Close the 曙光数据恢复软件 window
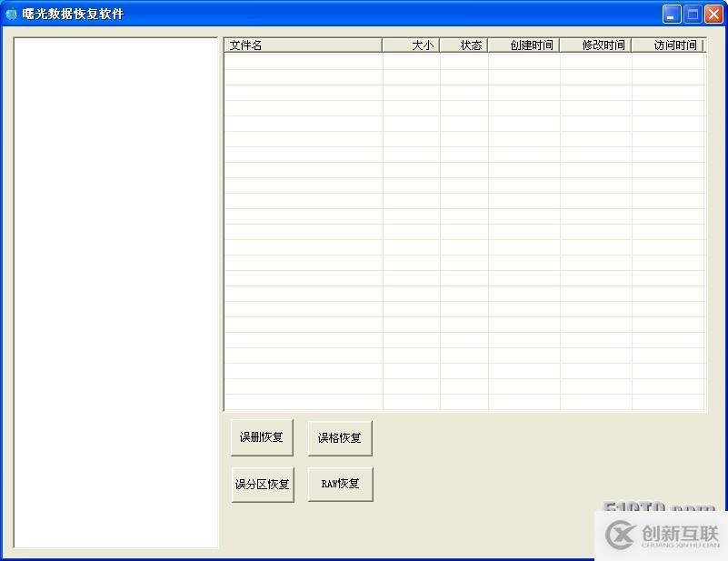728x561 pixels. click(x=713, y=14)
